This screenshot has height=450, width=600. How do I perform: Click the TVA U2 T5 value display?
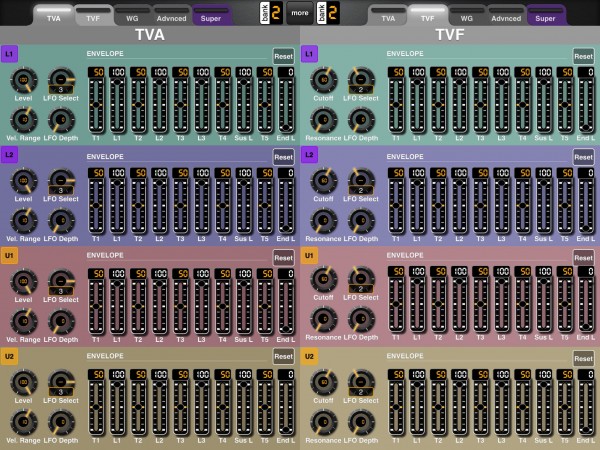[x=265, y=374]
